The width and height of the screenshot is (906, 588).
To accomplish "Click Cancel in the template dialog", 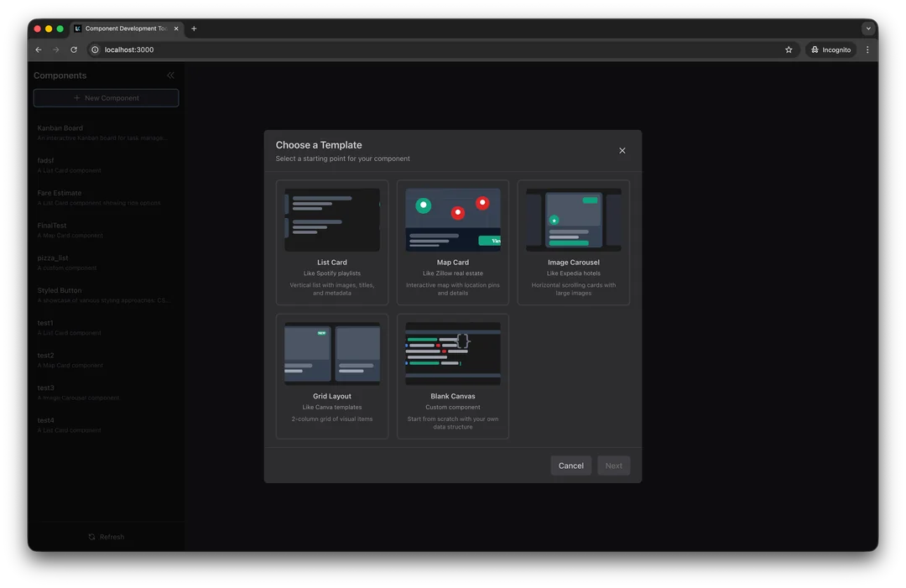I will (570, 465).
